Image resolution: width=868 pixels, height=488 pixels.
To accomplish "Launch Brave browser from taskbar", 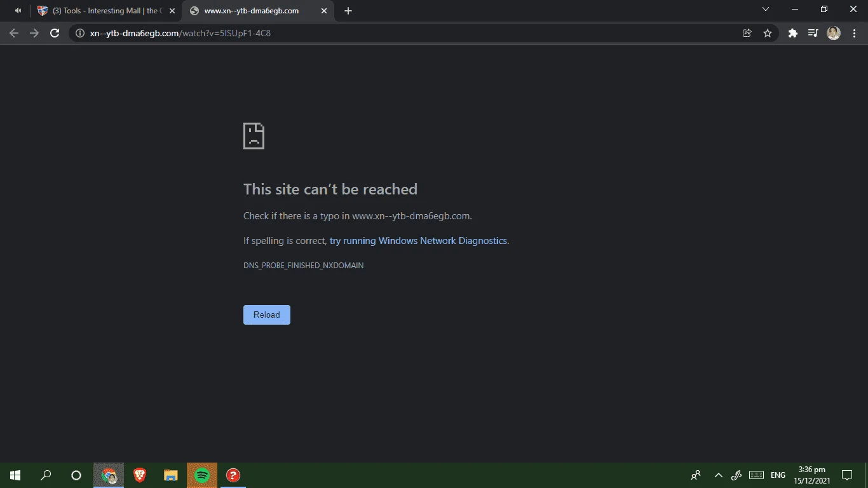I will [x=140, y=475].
